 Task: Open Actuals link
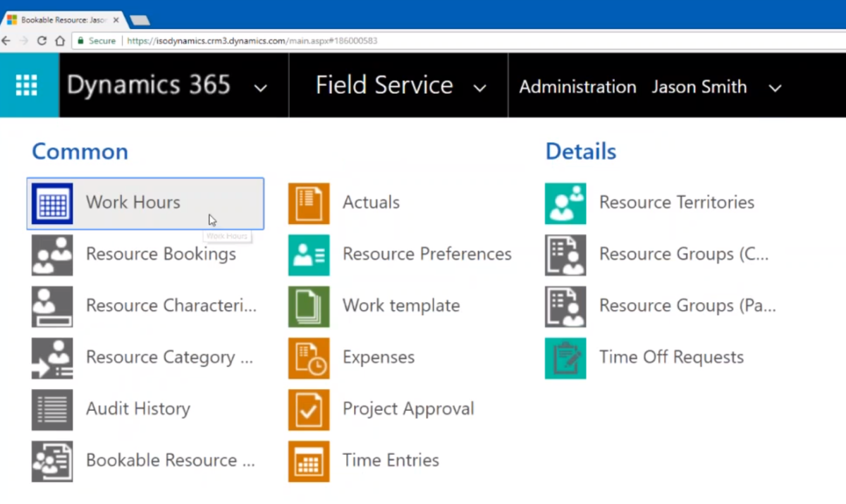click(371, 202)
